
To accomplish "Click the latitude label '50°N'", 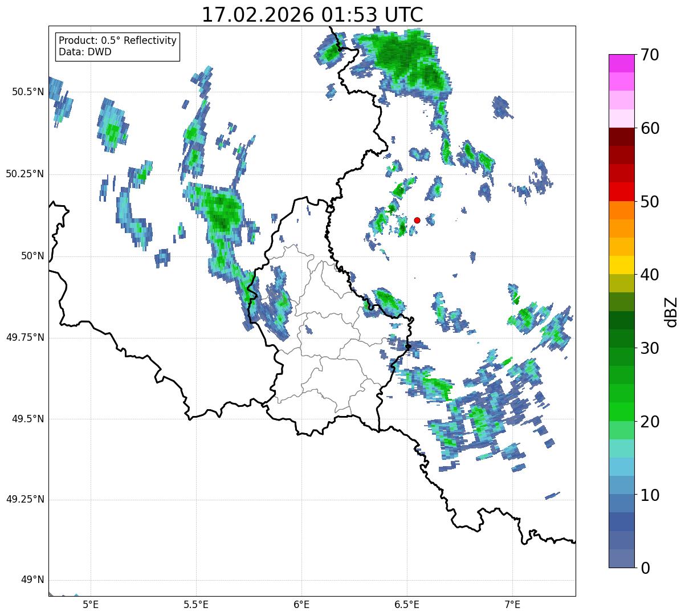I will click(32, 256).
